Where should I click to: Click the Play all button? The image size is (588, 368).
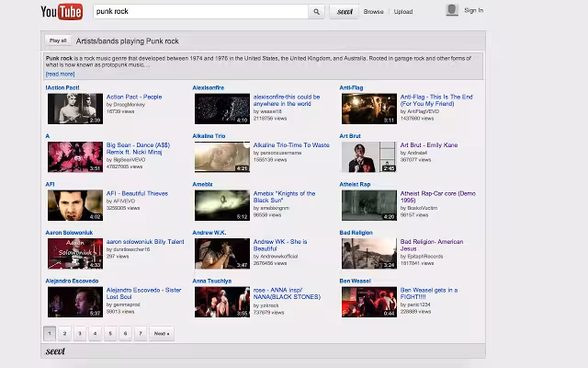tap(58, 40)
